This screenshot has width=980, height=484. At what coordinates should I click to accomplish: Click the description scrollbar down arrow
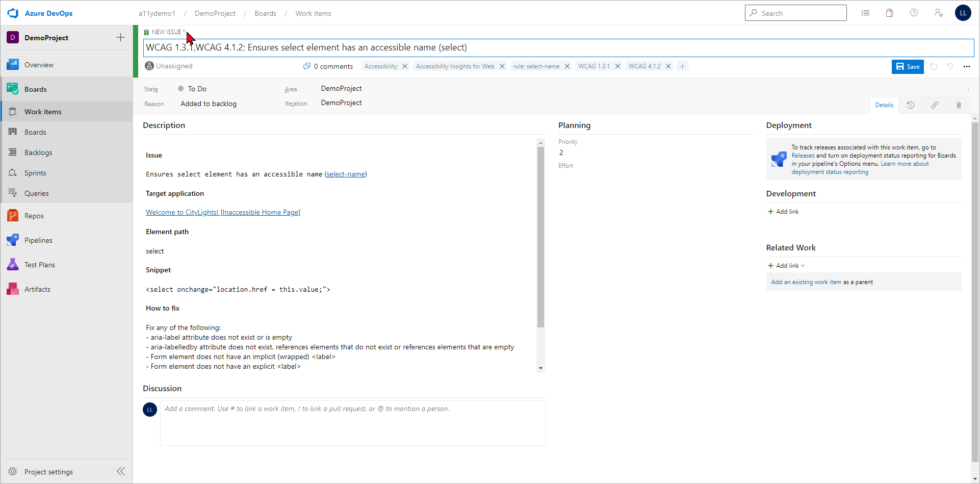(x=540, y=368)
